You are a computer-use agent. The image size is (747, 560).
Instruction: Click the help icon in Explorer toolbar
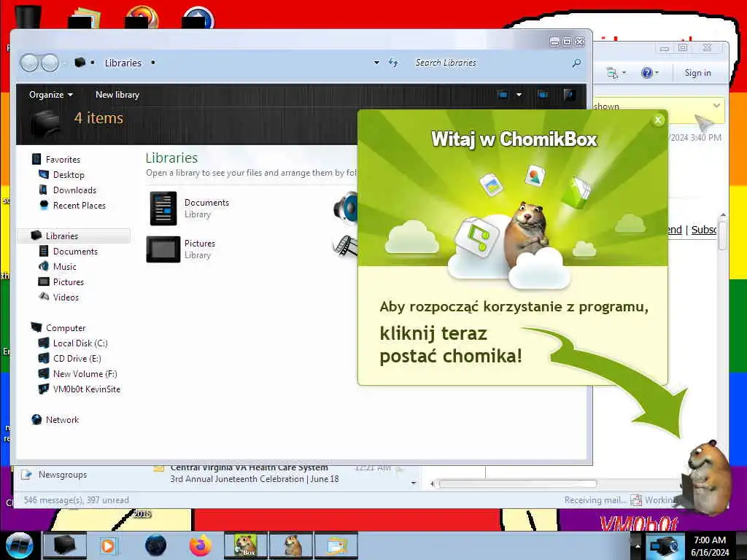pos(569,94)
